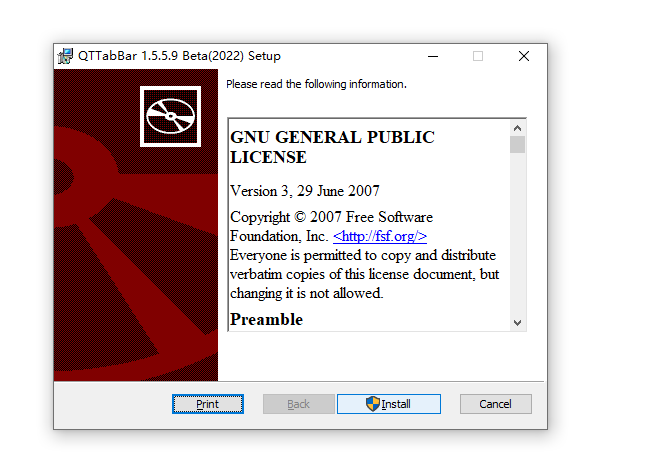Click the Install button with shield
Viewport: 660px width, 474px height.
tap(389, 404)
